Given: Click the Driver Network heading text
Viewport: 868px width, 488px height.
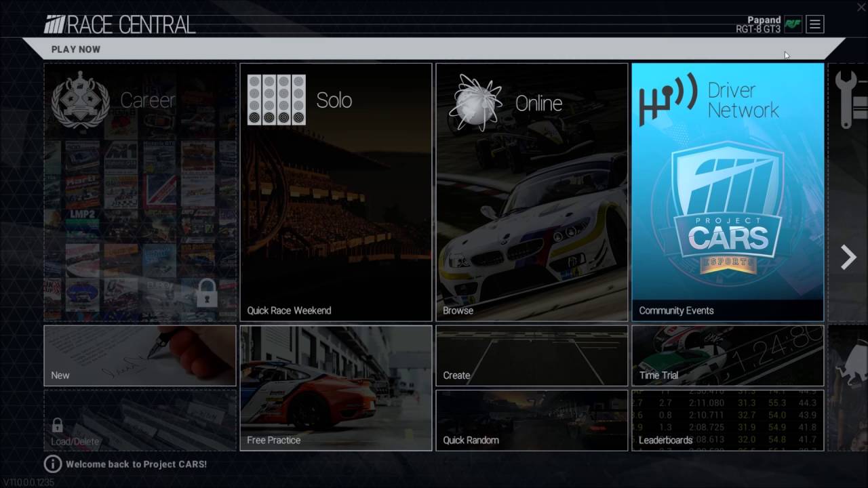Looking at the screenshot, I should [743, 100].
